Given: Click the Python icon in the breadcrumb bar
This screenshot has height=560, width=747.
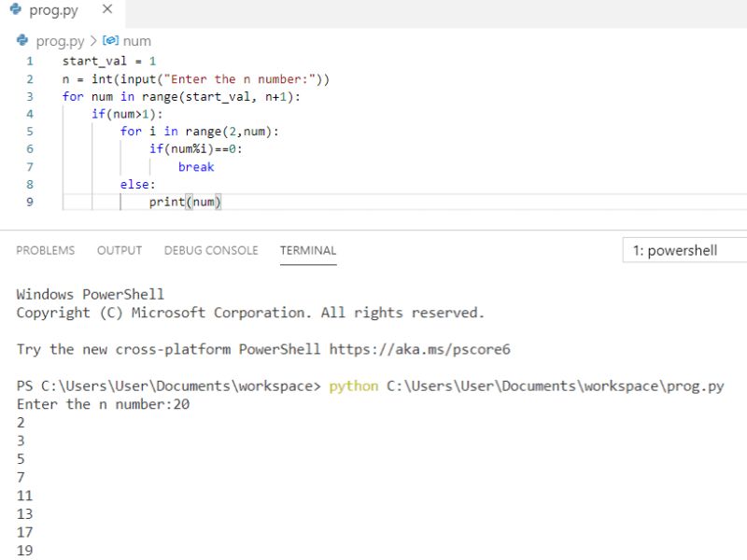Looking at the screenshot, I should tap(21, 41).
